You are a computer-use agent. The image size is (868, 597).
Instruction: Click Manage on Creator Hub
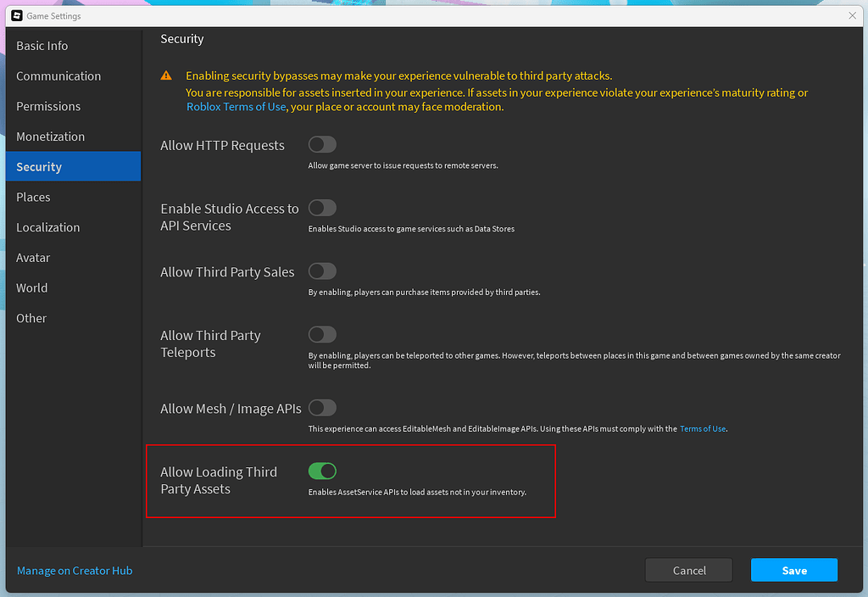point(75,570)
